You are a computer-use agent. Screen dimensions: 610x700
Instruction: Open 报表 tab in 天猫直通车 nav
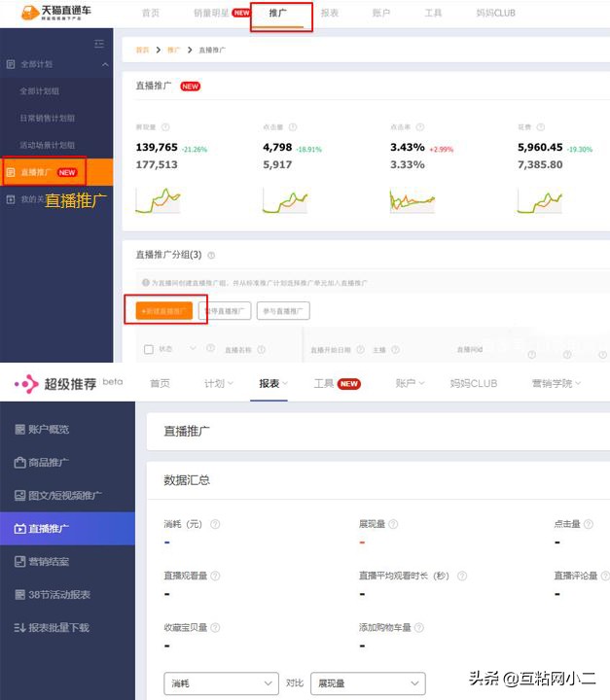[330, 13]
